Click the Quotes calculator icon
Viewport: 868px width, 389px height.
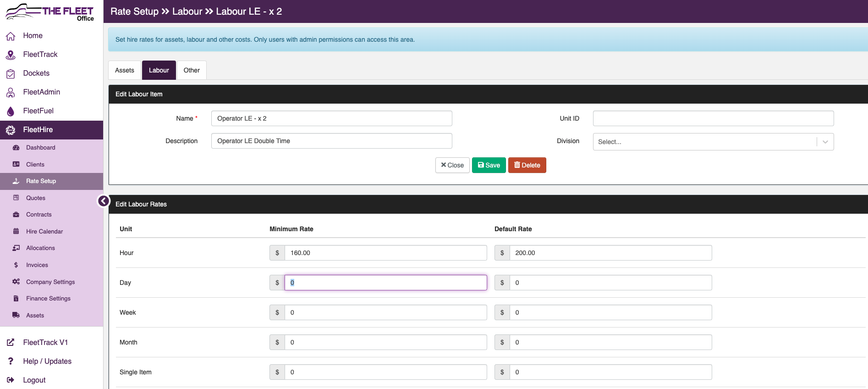(16, 198)
